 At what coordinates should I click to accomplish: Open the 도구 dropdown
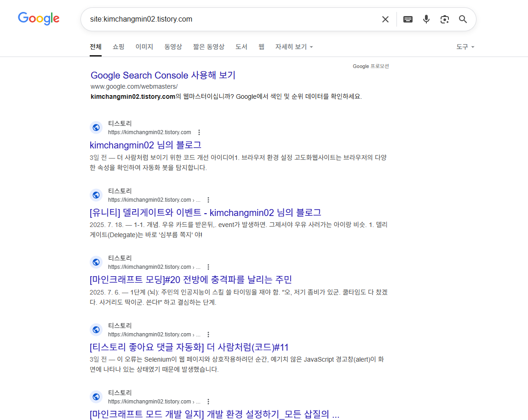[465, 47]
